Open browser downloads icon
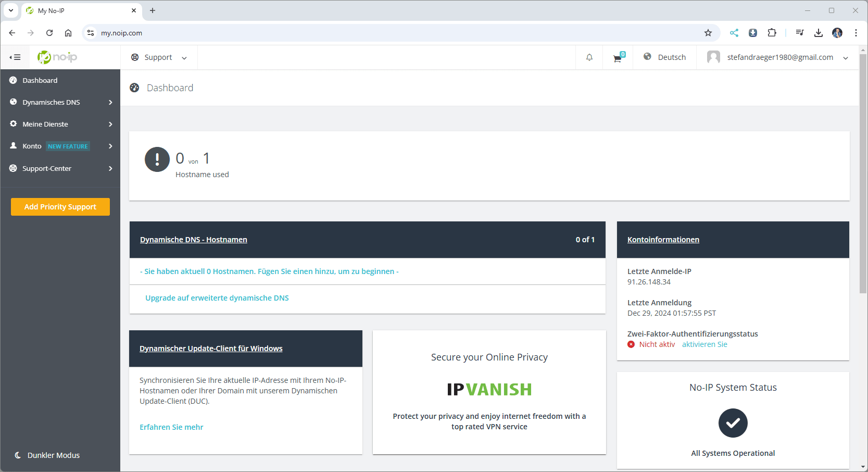 tap(818, 33)
